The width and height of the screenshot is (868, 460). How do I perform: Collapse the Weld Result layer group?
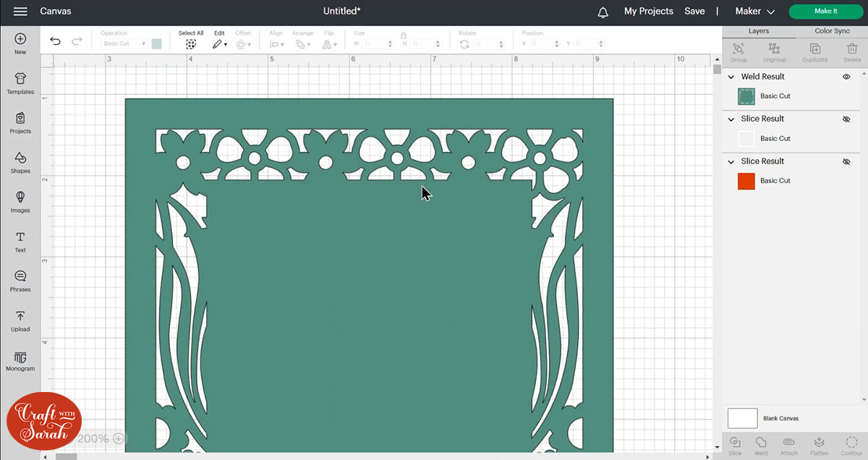click(x=731, y=77)
